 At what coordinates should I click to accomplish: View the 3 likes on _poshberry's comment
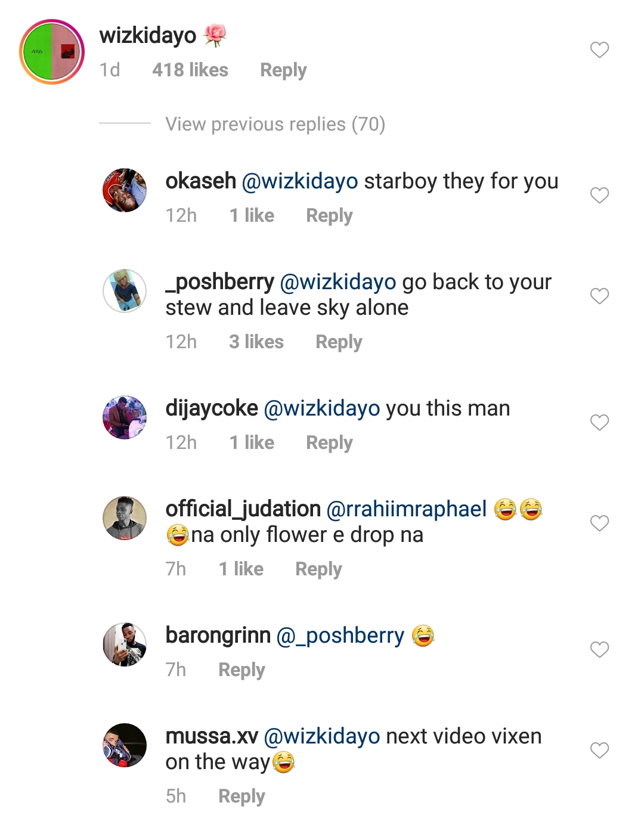click(256, 342)
